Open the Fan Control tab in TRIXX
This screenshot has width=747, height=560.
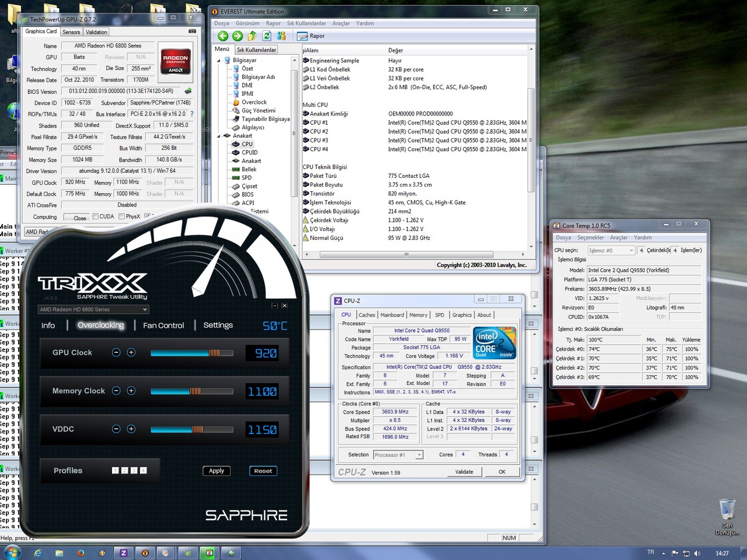coord(163,325)
